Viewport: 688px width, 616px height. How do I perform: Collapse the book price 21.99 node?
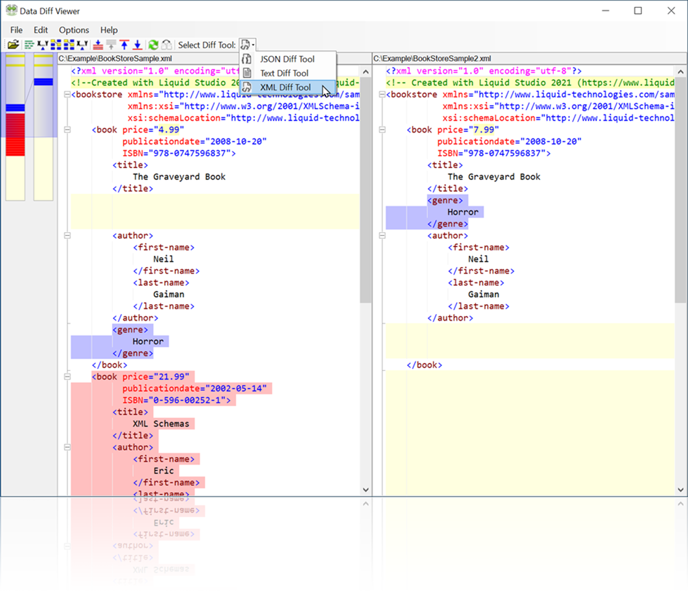[67, 377]
